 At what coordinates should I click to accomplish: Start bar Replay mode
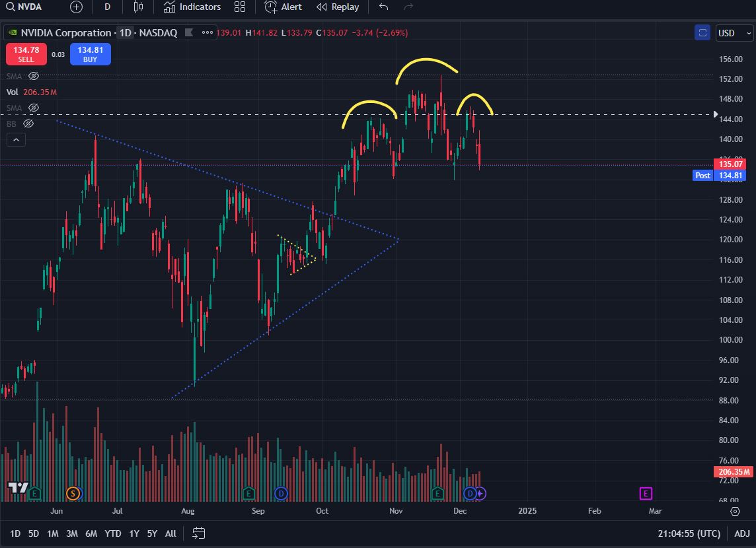[338, 7]
